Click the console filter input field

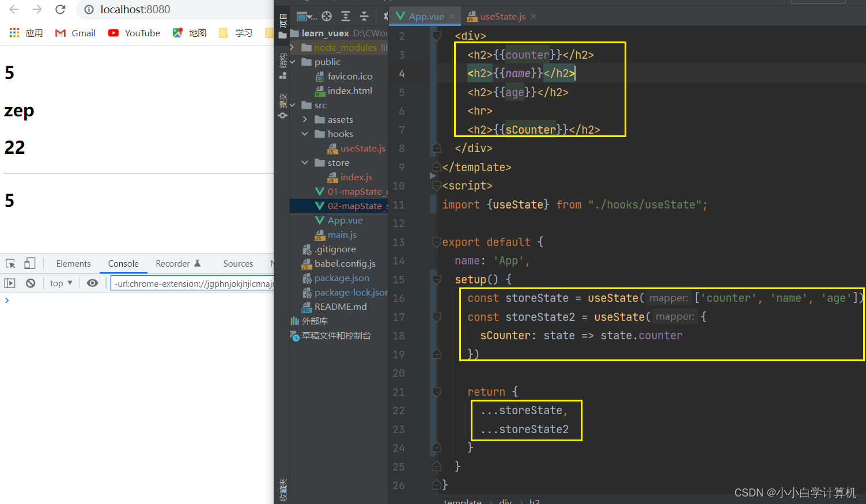pyautogui.click(x=192, y=283)
